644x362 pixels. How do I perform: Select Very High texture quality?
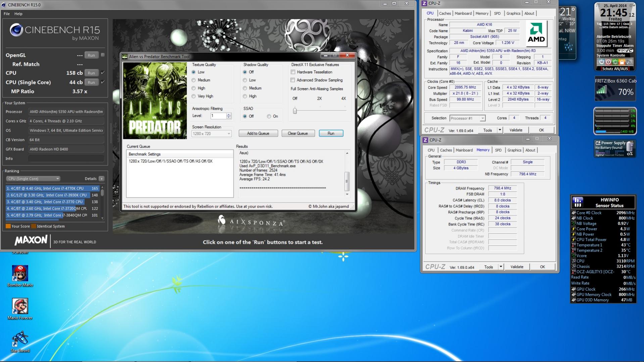point(194,96)
